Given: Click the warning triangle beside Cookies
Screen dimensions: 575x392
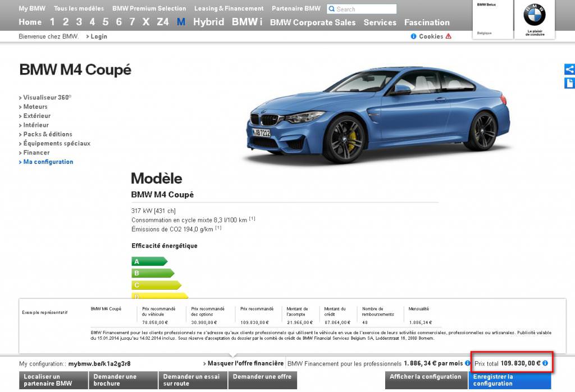Looking at the screenshot, I should [448, 37].
